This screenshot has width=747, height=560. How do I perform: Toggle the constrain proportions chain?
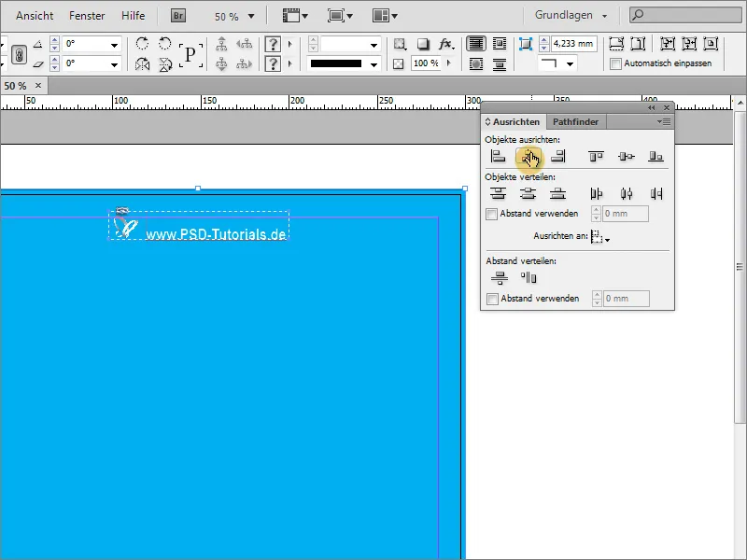(19, 54)
